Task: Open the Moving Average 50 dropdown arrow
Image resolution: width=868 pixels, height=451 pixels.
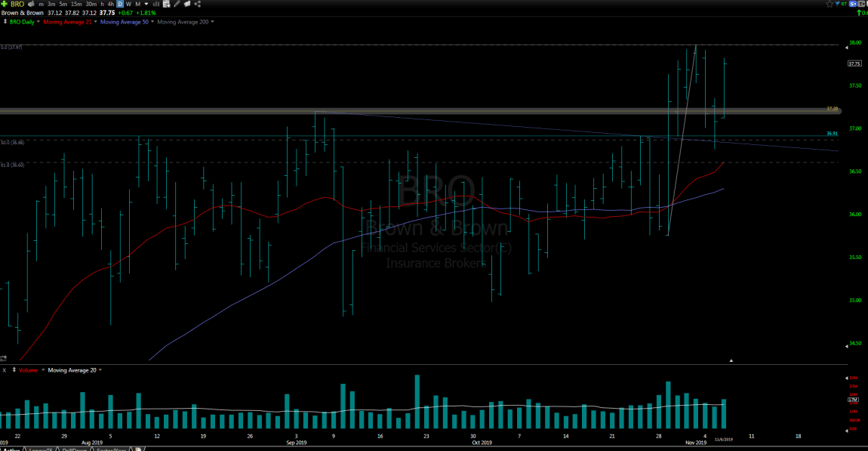Action: tap(152, 22)
